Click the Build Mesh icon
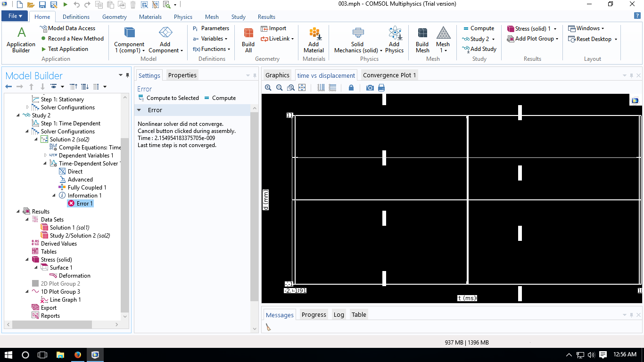 tap(422, 40)
